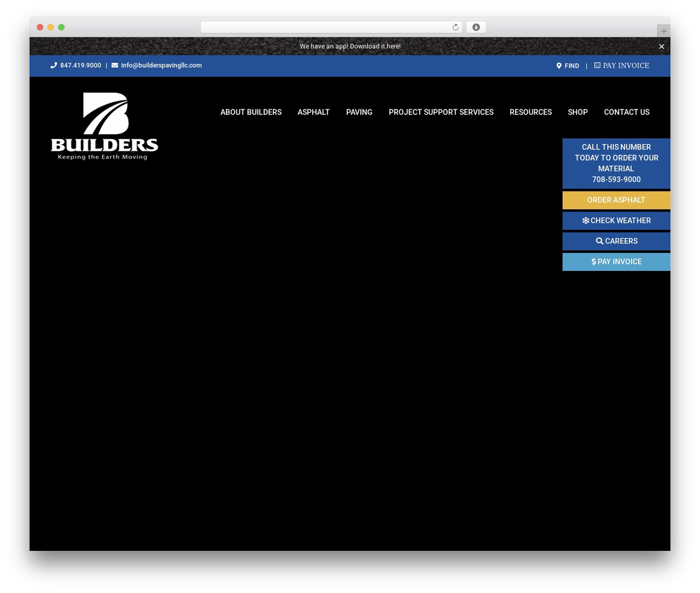The image size is (700, 593).
Task: Click the Builders logo
Action: tap(104, 126)
